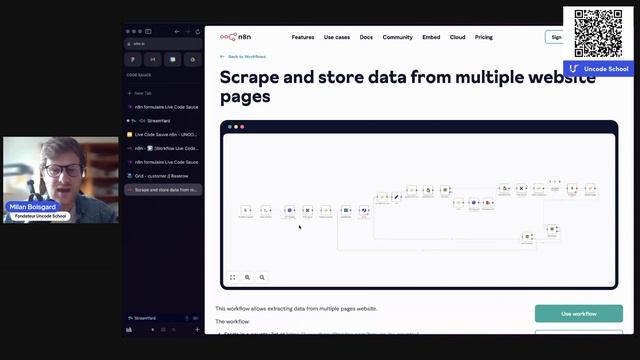
Task: Select the CODE SAUCE space label
Action: pyautogui.click(x=139, y=75)
